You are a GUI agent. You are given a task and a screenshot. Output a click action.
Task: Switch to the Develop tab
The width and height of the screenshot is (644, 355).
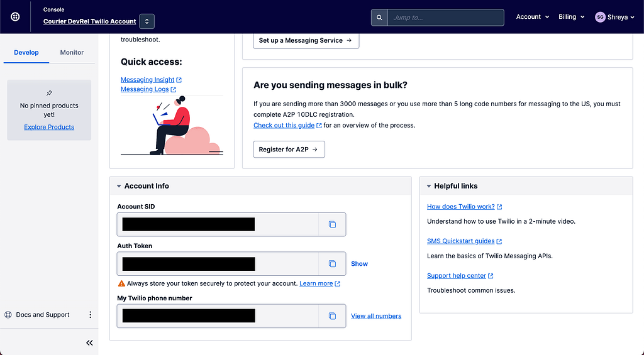click(x=26, y=53)
